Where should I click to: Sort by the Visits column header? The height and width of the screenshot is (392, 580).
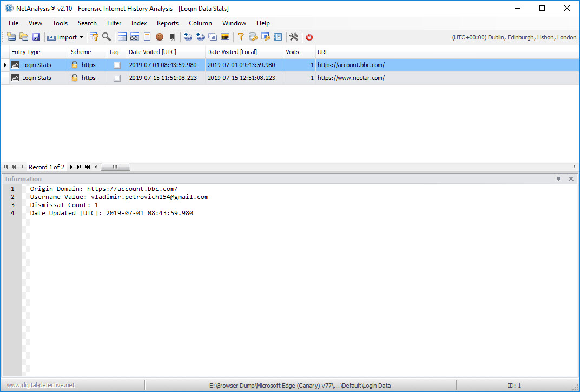tap(299, 52)
